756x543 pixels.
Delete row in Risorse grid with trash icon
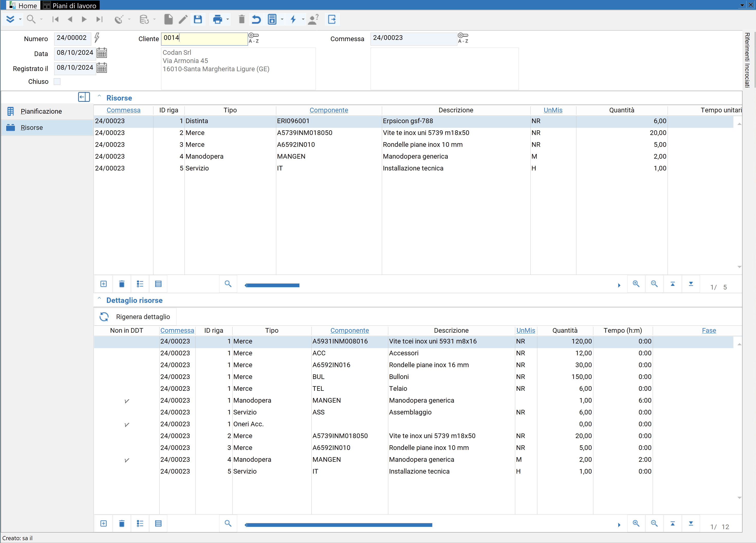[122, 284]
